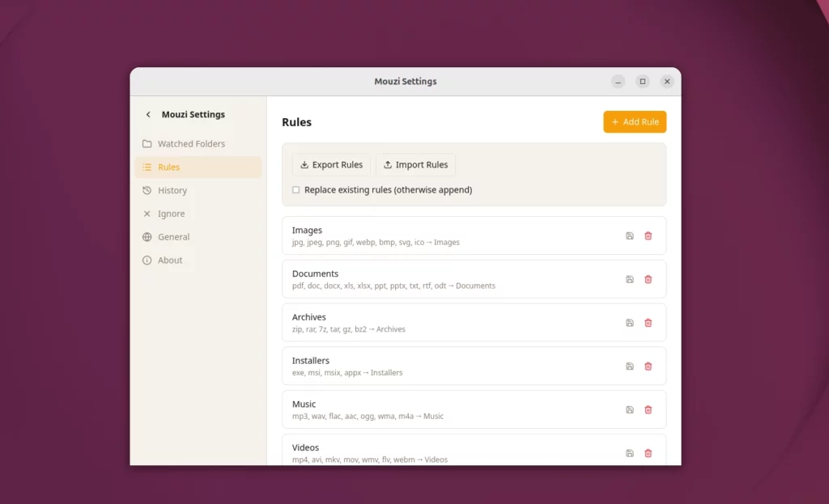Click the save icon for Images rule
The height and width of the screenshot is (504, 829).
[x=629, y=235]
